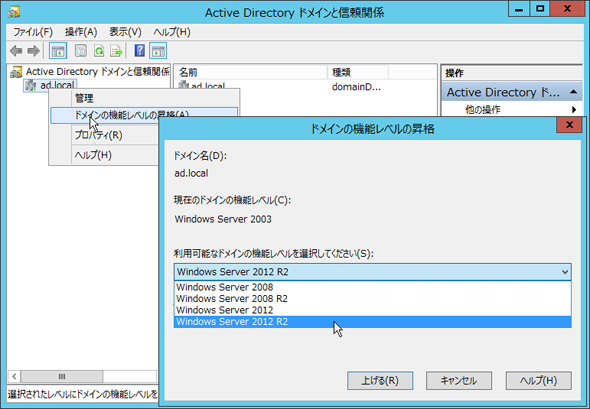Choose プロパティ(R) in the context menu
Viewport: 590px width, 409px height.
(99, 135)
